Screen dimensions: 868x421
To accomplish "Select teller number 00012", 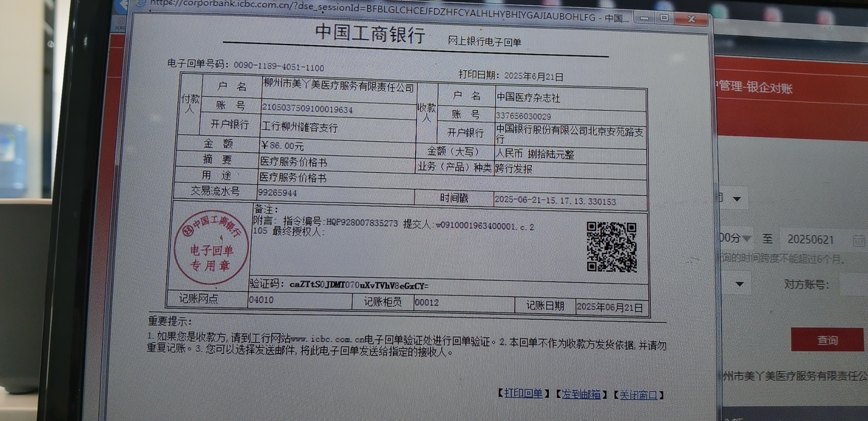I will click(426, 302).
